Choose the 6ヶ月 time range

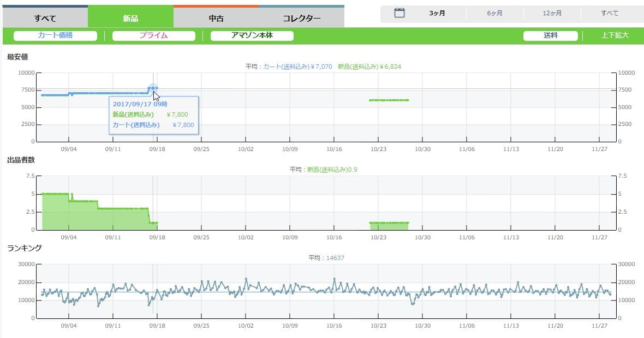point(494,14)
